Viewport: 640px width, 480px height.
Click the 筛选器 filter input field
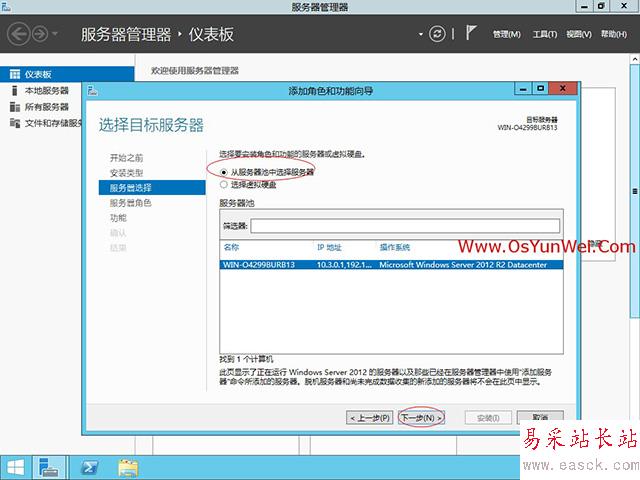coord(405,226)
